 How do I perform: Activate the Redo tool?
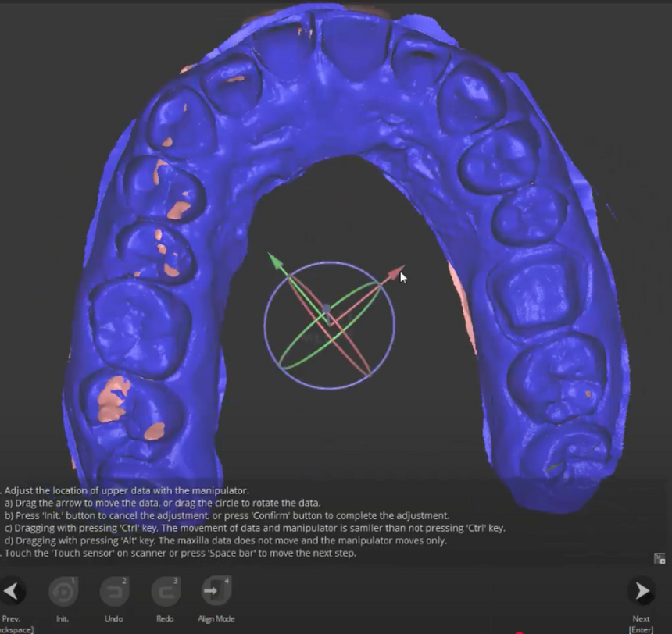coord(165,591)
